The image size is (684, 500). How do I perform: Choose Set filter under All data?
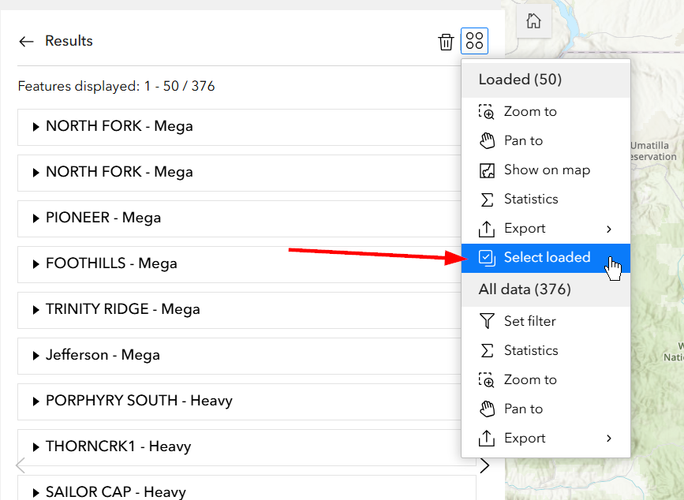pos(545,322)
